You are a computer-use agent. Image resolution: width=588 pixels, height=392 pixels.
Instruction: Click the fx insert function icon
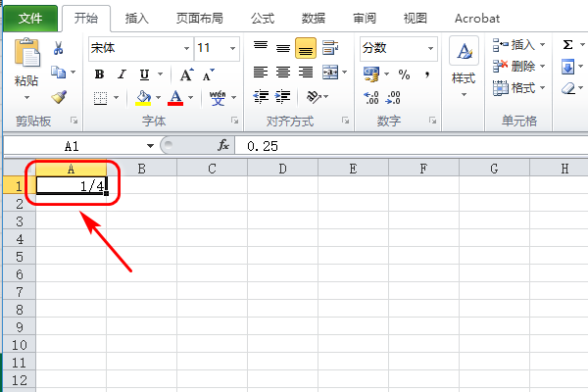[223, 146]
